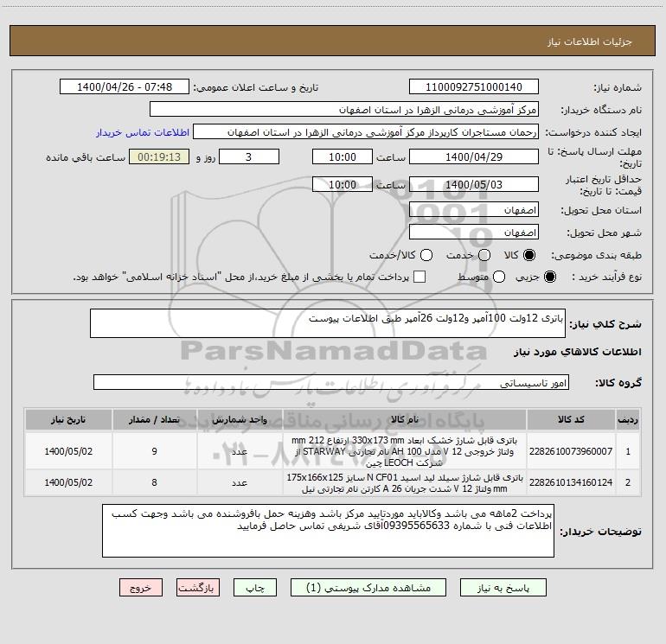Click the خروج exit button
The height and width of the screenshot is (644, 666).
click(141, 588)
